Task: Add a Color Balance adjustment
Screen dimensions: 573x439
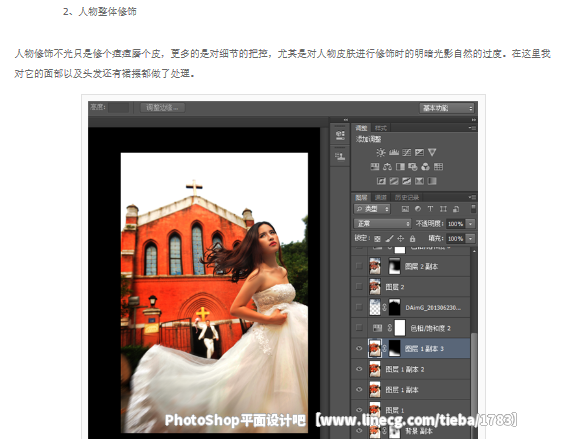Action: click(x=387, y=167)
